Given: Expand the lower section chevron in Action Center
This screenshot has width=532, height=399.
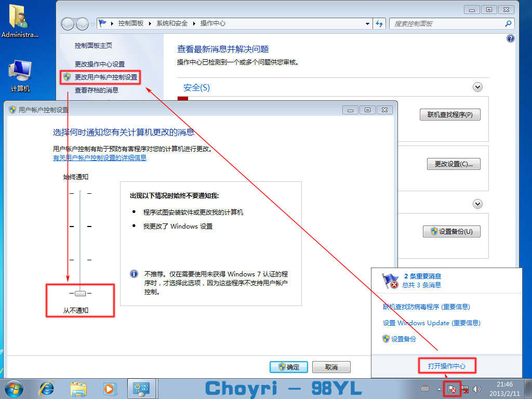Looking at the screenshot, I should point(477,204).
